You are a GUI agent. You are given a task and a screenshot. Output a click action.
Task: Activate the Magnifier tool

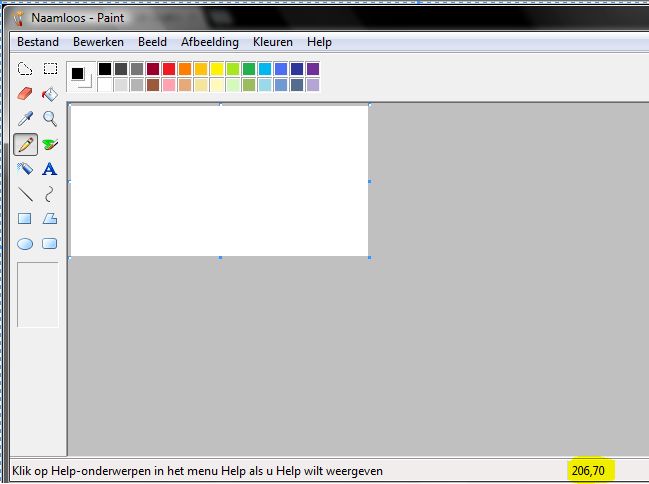[x=50, y=119]
